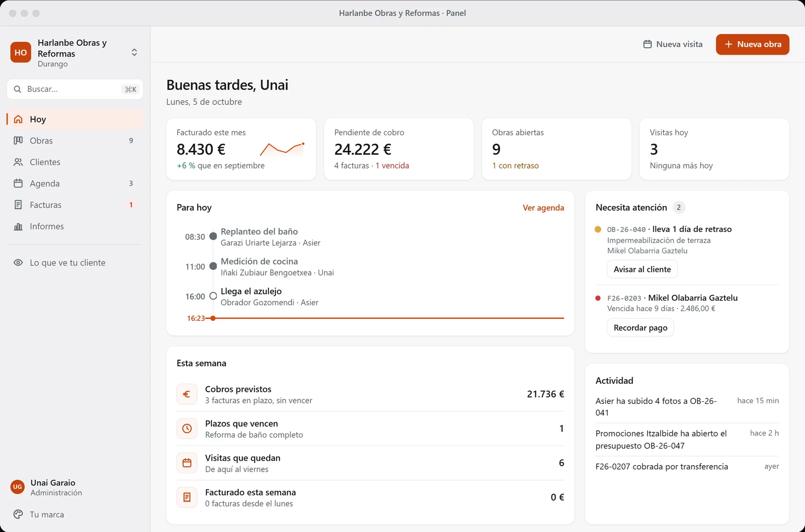Click the HO company logo badge
Viewport: 805px width, 532px height.
coord(21,52)
